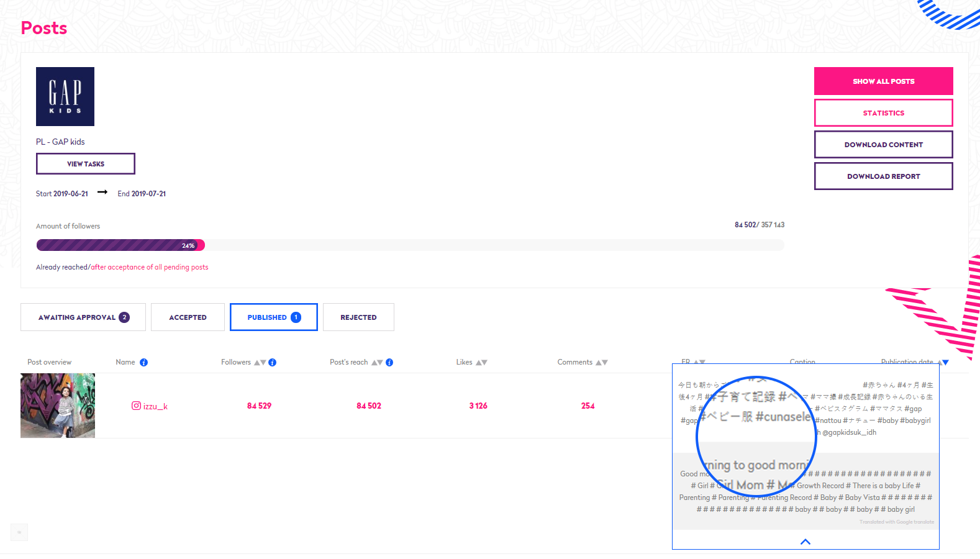Image resolution: width=980 pixels, height=559 pixels.
Task: Sort posts by Likes column arrows
Action: 481,363
